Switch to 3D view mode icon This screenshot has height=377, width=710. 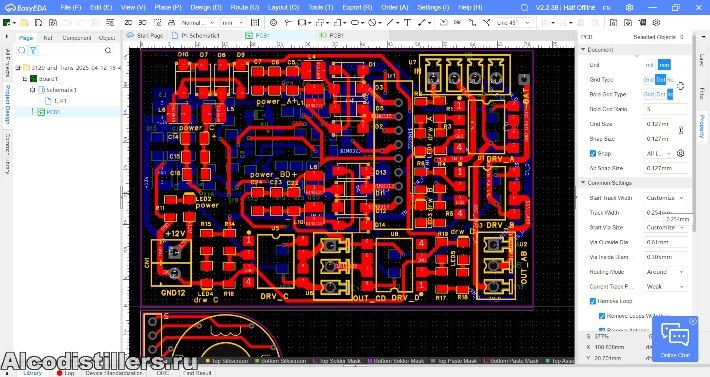(142, 22)
